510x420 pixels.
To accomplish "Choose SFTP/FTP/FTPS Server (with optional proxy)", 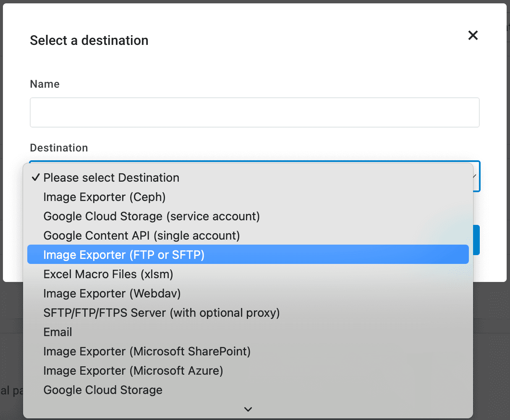I will tap(162, 313).
